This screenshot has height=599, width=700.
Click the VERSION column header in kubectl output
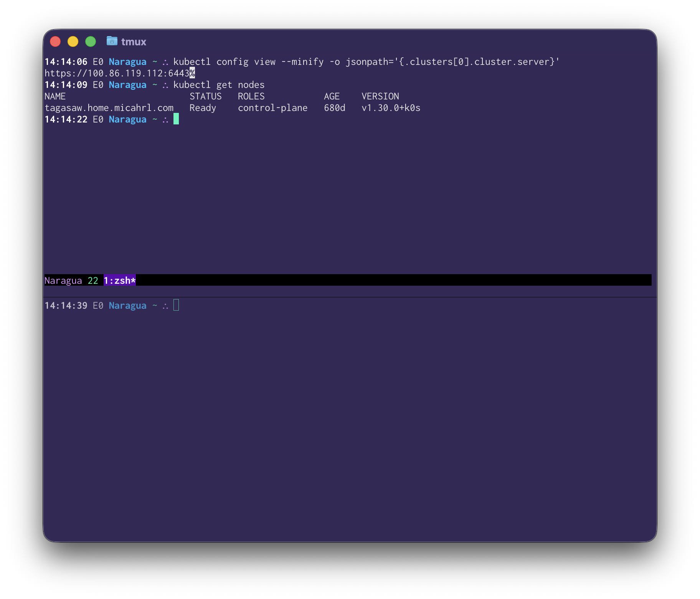(x=380, y=96)
